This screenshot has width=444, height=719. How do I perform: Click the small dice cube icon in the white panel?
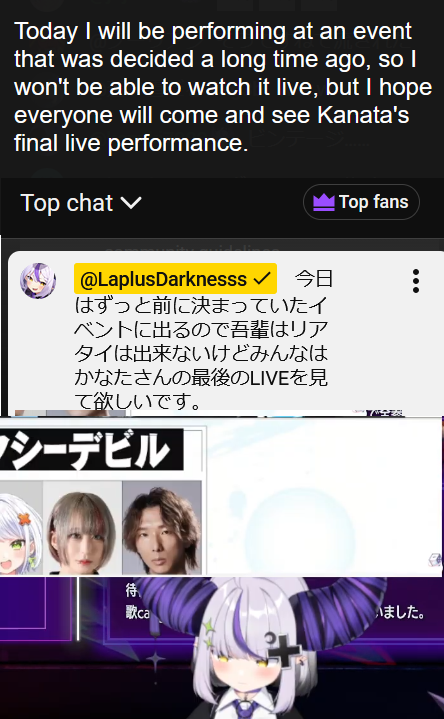pos(434,560)
